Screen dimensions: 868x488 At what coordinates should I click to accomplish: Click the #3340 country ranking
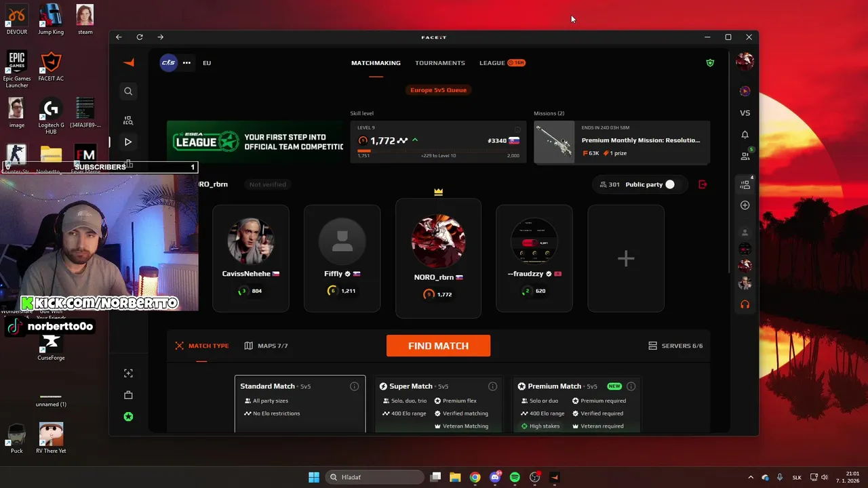(503, 141)
